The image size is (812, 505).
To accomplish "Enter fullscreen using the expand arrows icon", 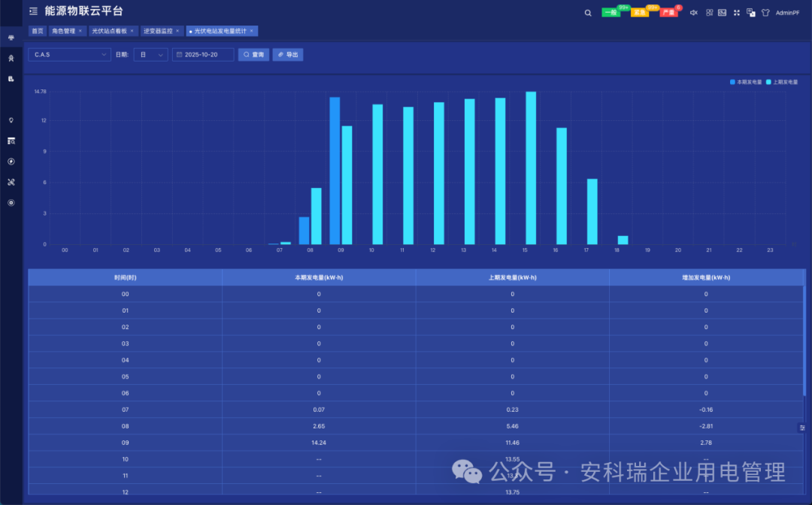I will tap(736, 13).
